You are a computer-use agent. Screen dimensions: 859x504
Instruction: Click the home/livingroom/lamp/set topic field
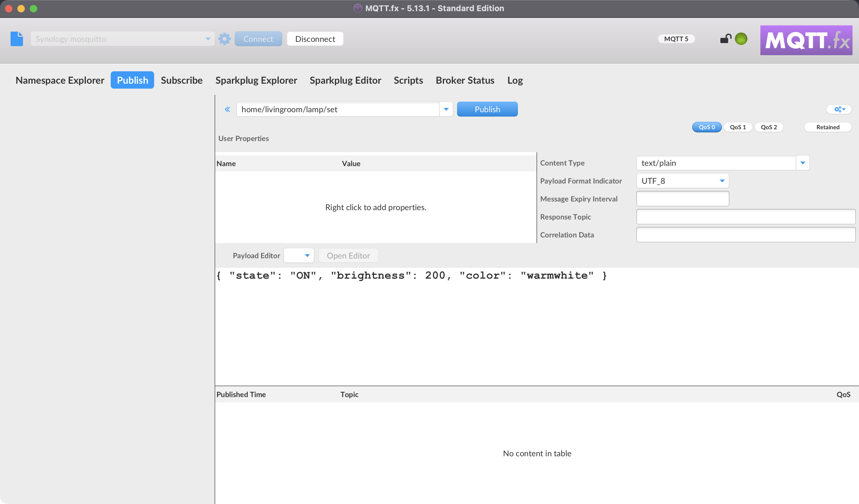coord(337,109)
